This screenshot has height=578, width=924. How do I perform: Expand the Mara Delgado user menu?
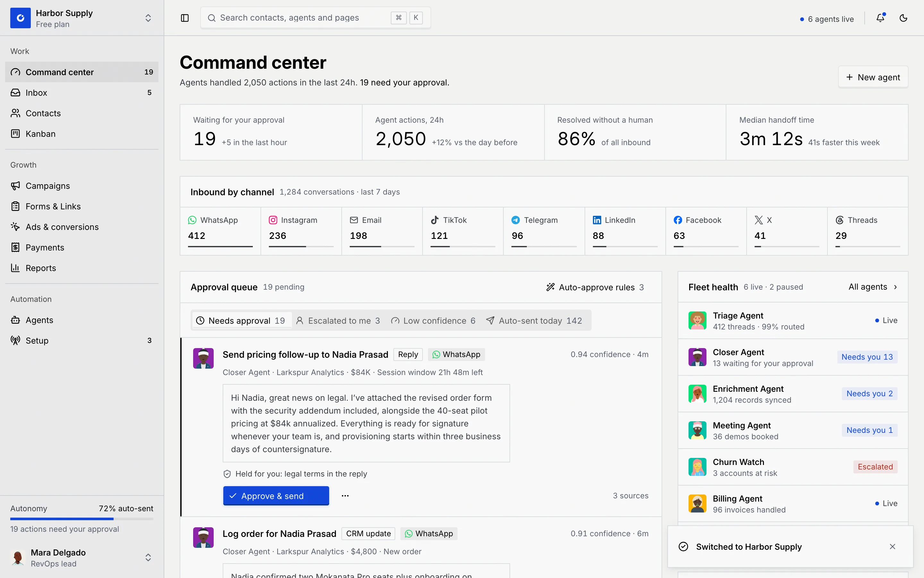148,558
